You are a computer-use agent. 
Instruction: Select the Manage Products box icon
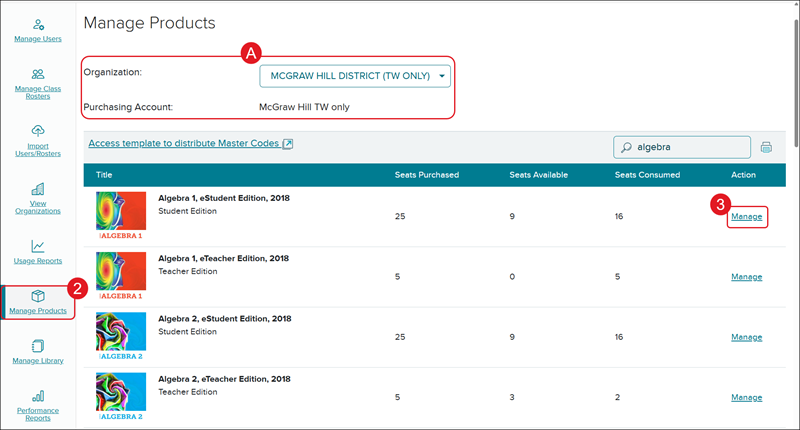click(x=38, y=296)
